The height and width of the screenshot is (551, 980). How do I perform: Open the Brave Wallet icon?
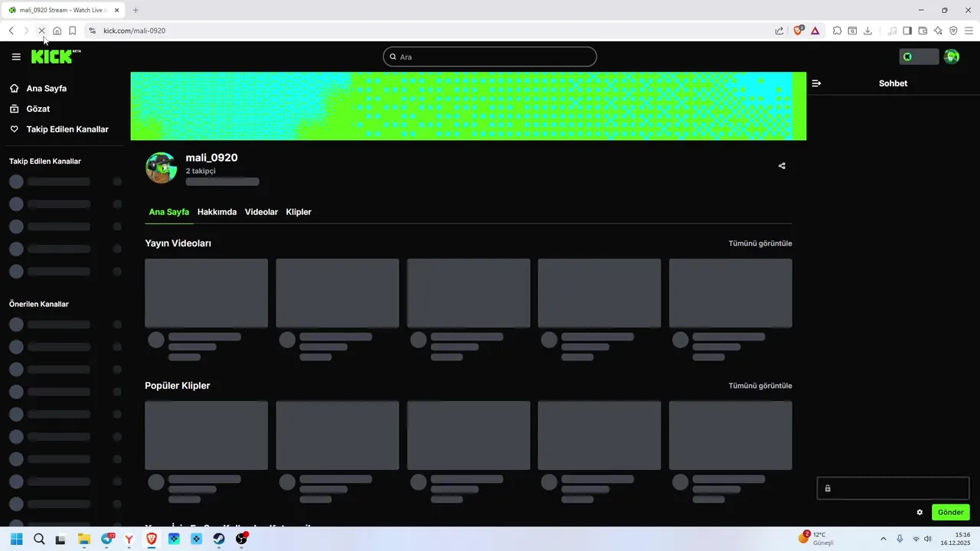(x=923, y=31)
